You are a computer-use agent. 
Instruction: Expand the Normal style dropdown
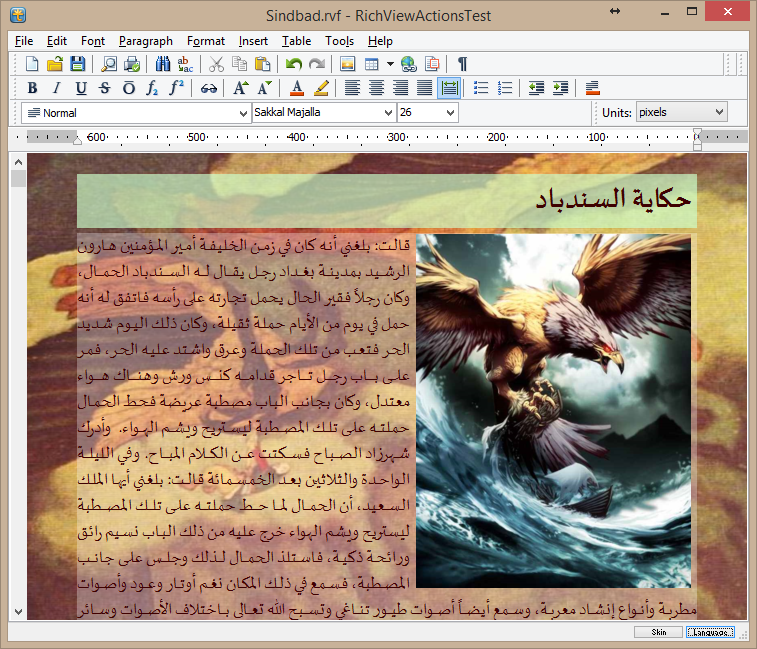click(244, 113)
